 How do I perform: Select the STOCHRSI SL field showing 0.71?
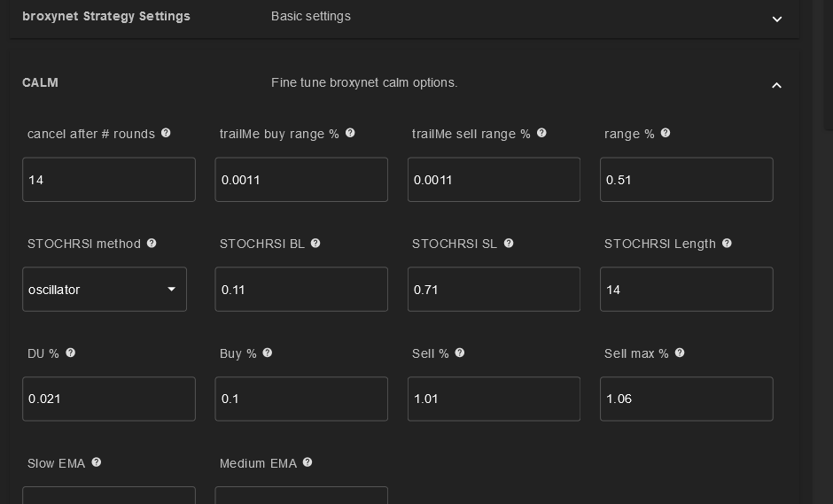click(x=494, y=290)
